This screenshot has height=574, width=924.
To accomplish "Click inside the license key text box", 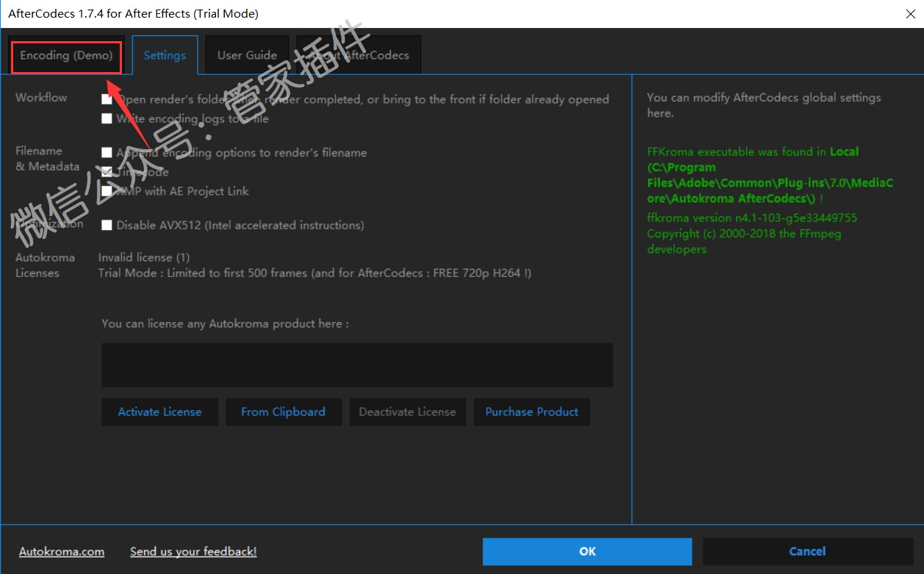I will 357,365.
